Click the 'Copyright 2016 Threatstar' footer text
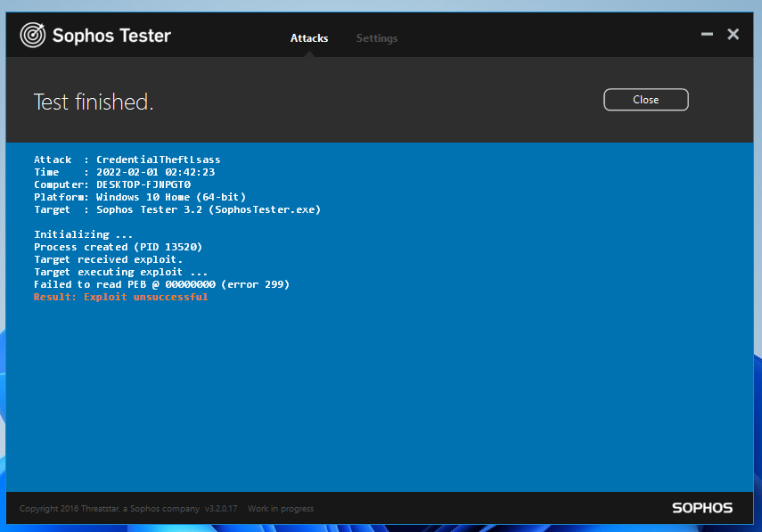Image resolution: width=762 pixels, height=532 pixels. (x=110, y=509)
